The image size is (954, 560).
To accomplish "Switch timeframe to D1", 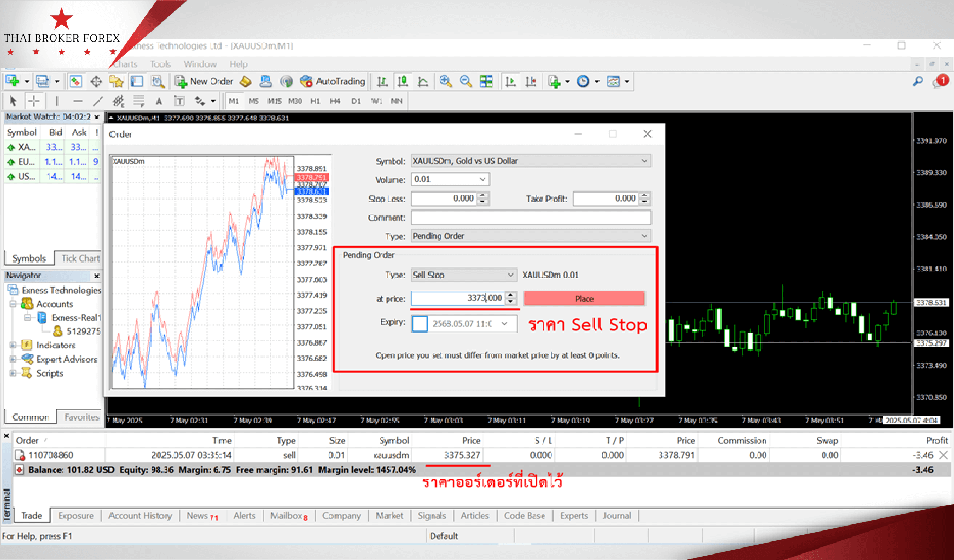I will 356,101.
